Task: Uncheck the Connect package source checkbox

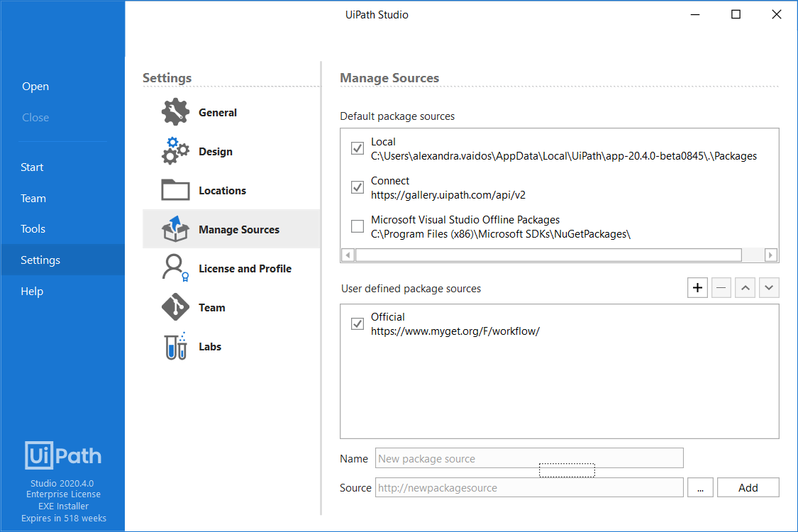Action: tap(358, 187)
